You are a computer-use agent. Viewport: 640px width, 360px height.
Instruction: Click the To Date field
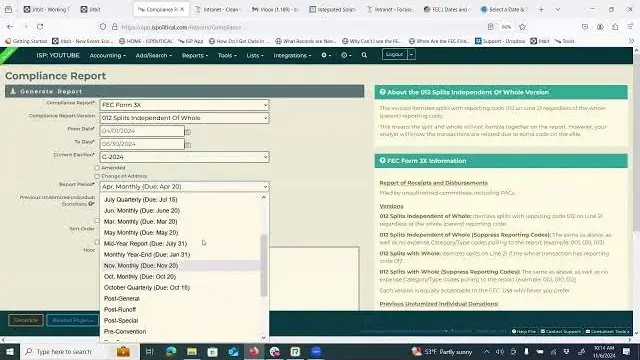tap(142, 144)
